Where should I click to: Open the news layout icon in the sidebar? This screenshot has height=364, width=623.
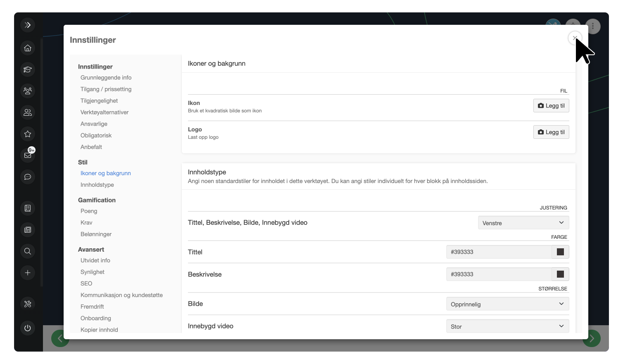(x=28, y=230)
